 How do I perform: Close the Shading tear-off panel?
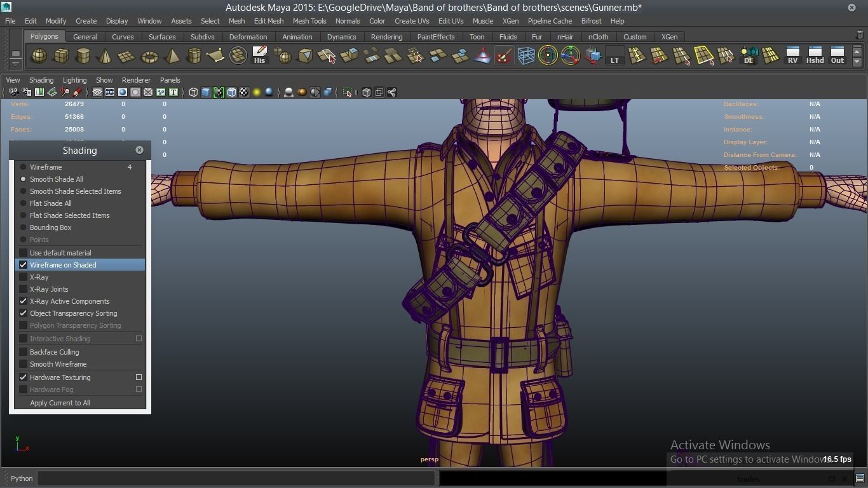coord(139,150)
